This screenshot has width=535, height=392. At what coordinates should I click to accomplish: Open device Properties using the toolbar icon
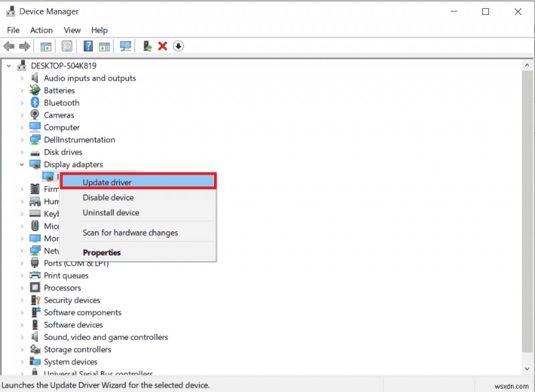(x=67, y=46)
